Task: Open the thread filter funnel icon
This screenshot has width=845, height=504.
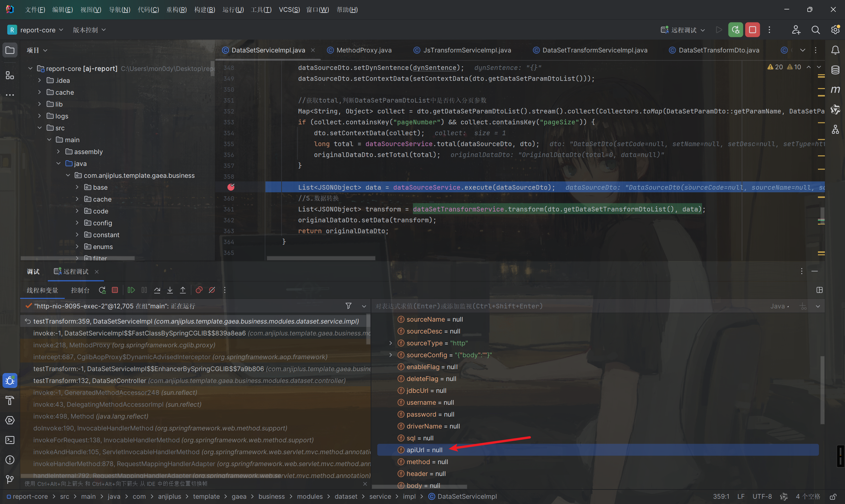Action: tap(349, 306)
